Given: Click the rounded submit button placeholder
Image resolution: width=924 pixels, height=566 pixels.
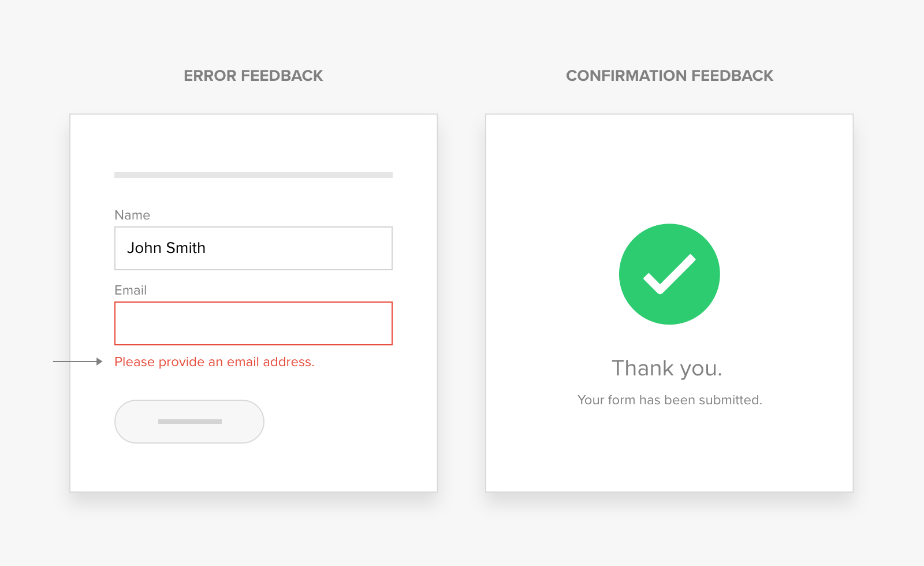Looking at the screenshot, I should [x=189, y=422].
